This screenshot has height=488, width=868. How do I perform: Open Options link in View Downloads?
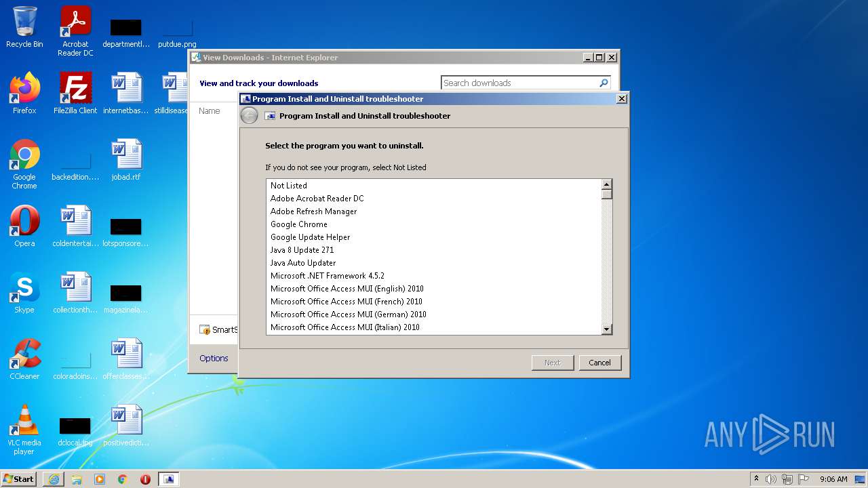pyautogui.click(x=214, y=359)
